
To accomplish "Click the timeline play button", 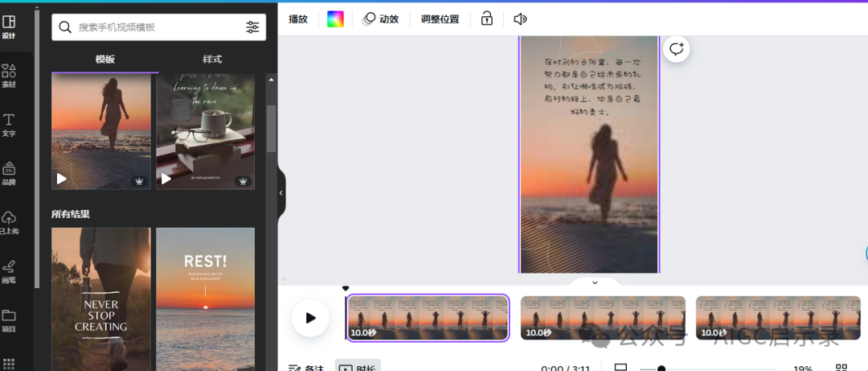I will (x=310, y=318).
